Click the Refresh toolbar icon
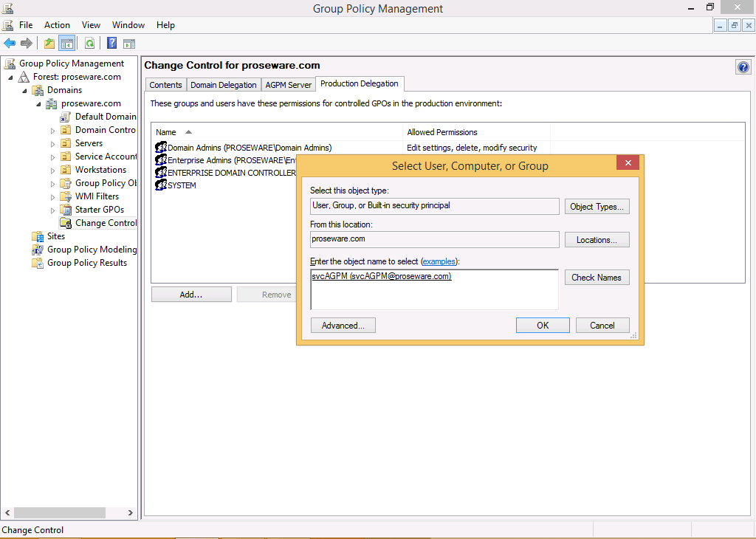This screenshot has height=539, width=756. tap(89, 44)
